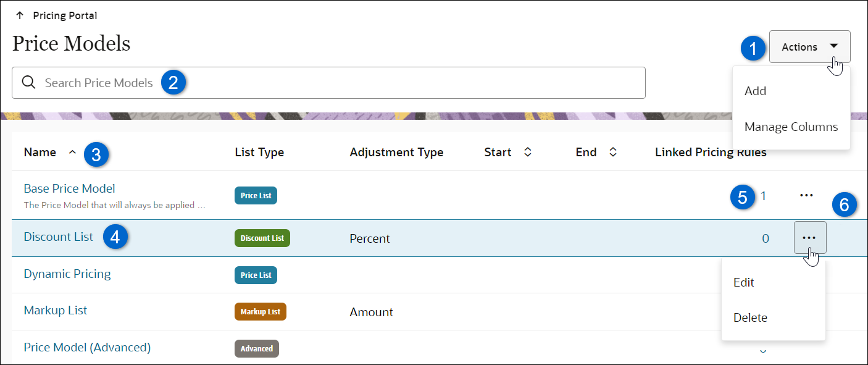Click the Markup List badge

coord(260,311)
